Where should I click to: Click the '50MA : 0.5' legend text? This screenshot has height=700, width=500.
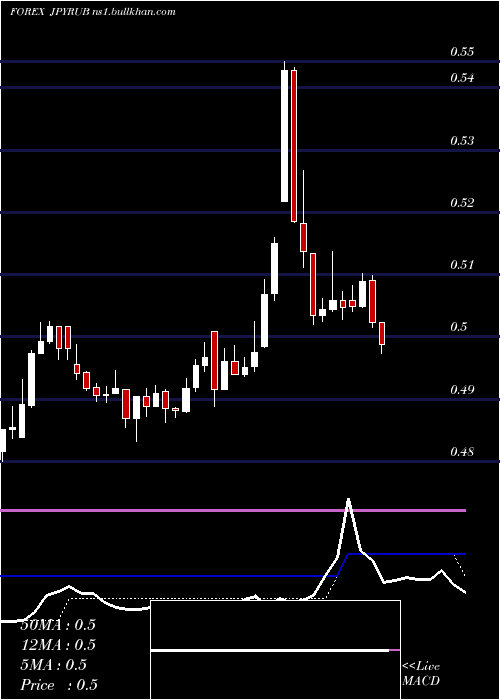tap(58, 625)
